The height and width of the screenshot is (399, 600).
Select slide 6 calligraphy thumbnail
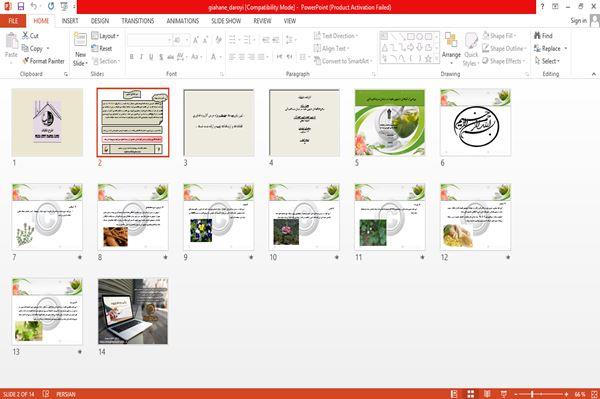[475, 122]
